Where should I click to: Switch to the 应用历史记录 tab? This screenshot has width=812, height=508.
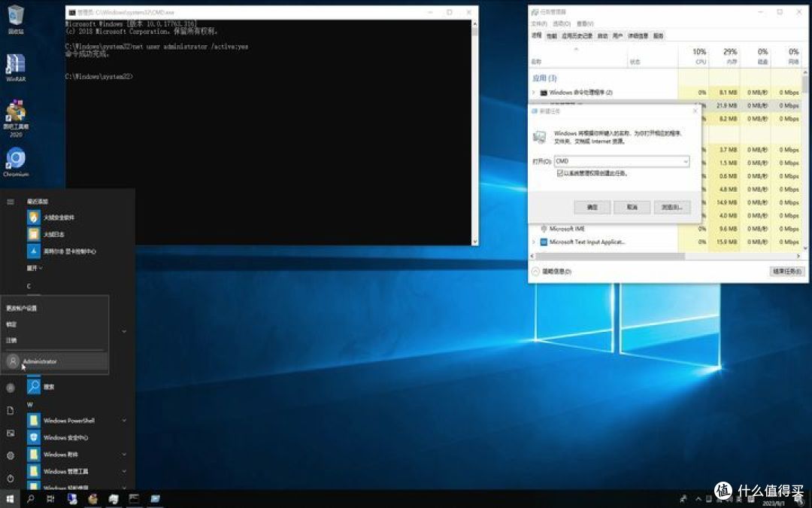577,36
